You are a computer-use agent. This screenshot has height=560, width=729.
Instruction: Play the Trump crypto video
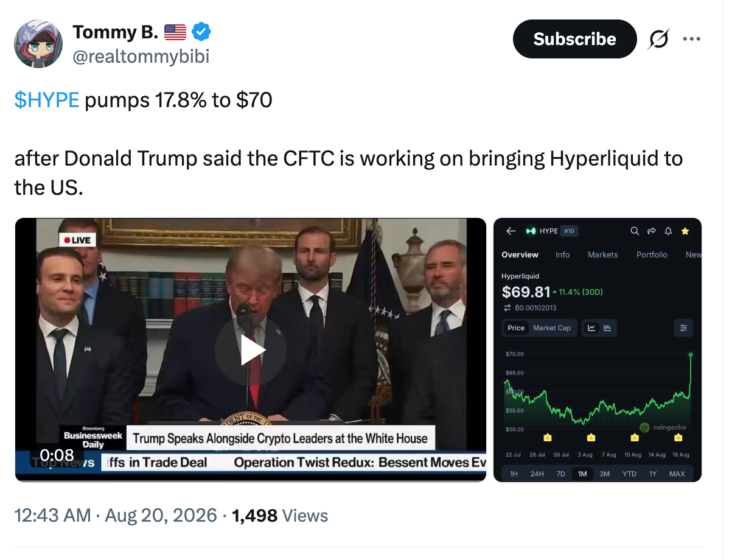pyautogui.click(x=251, y=350)
